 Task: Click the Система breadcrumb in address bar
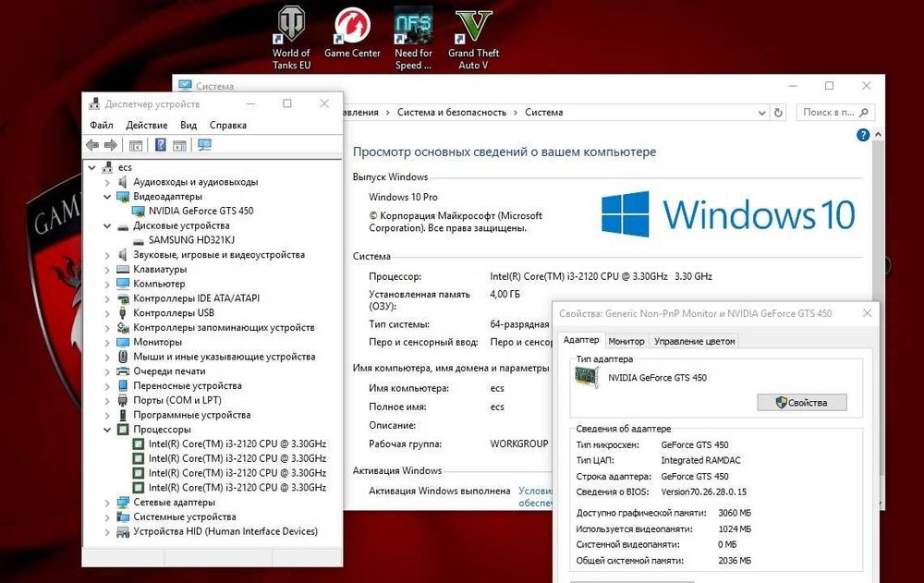click(x=544, y=112)
